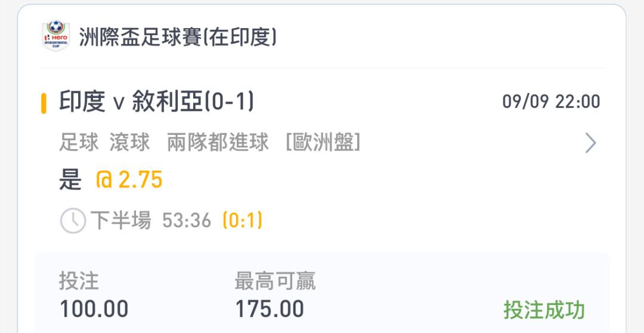Screen dimensions: 644x333
Task: Select the 滾球 in-play label
Action: pyautogui.click(x=130, y=143)
